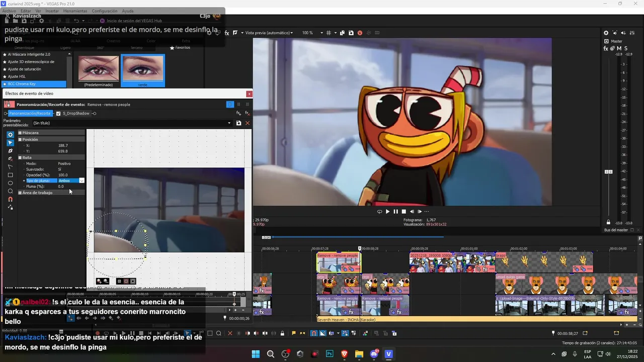Toggle split-screen view icon in preview toolbar
Viewport: 644px width, 362px height.
click(235, 33)
